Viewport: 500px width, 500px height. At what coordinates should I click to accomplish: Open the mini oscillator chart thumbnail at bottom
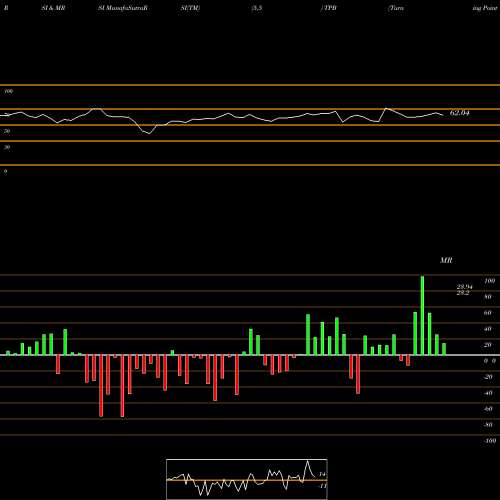(x=247, y=479)
